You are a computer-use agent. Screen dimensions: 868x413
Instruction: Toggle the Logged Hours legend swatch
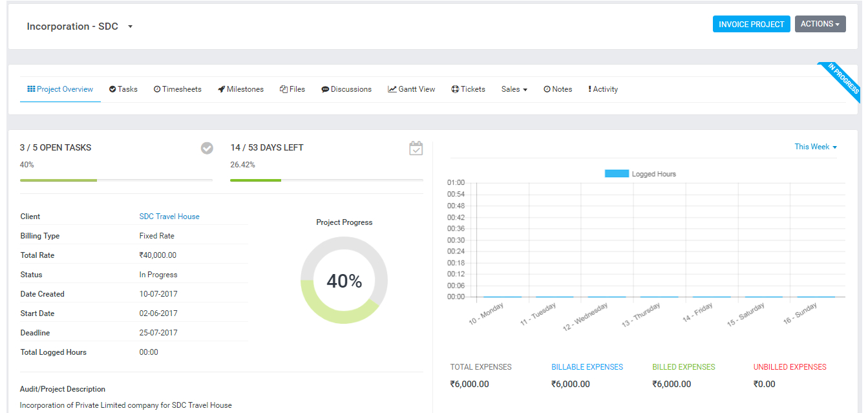click(617, 174)
